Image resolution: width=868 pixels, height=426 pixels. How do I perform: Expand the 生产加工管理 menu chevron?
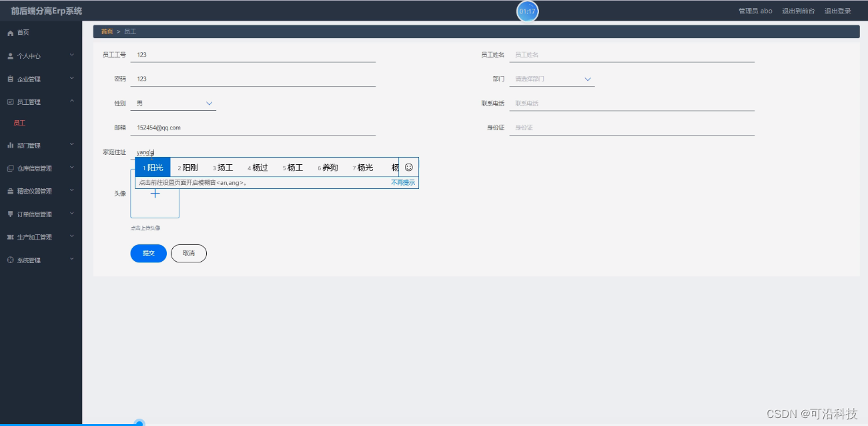click(x=72, y=236)
